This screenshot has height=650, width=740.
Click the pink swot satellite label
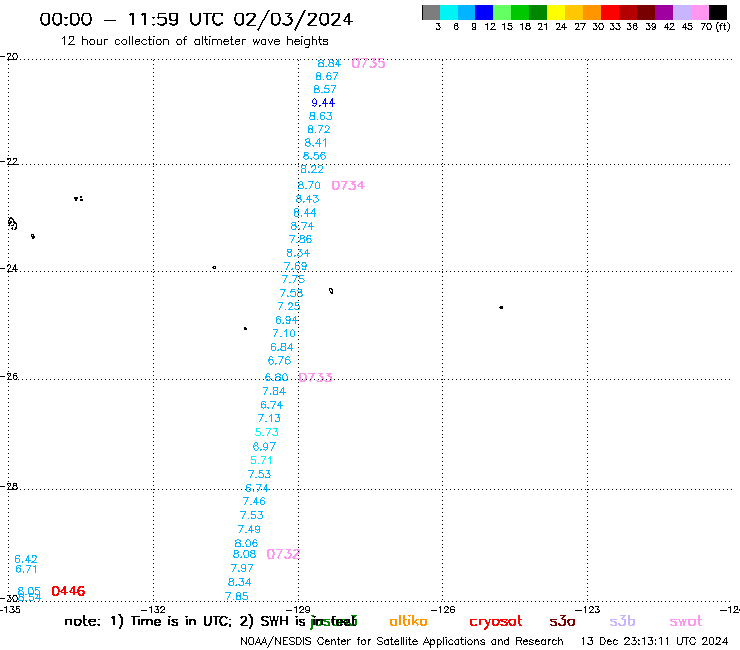686,621
